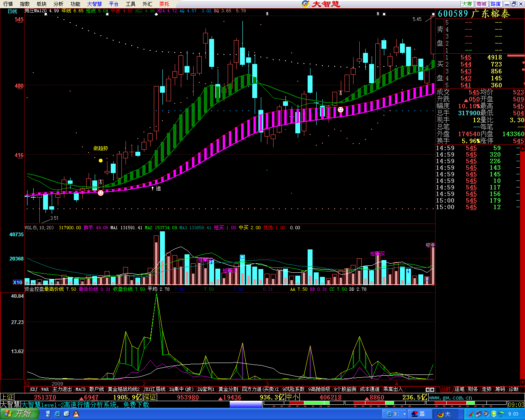Screen dimensions: 525x420
Task: Select the 9风险系数 indicator tab
Action: [x=294, y=389]
